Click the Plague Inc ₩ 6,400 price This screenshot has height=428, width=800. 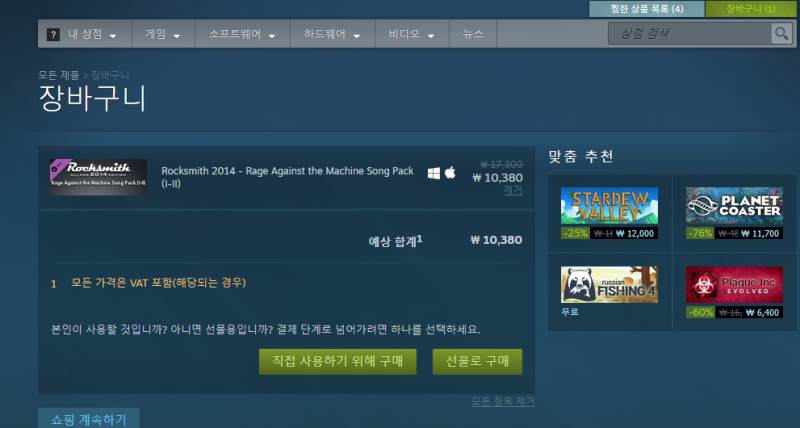pos(762,312)
